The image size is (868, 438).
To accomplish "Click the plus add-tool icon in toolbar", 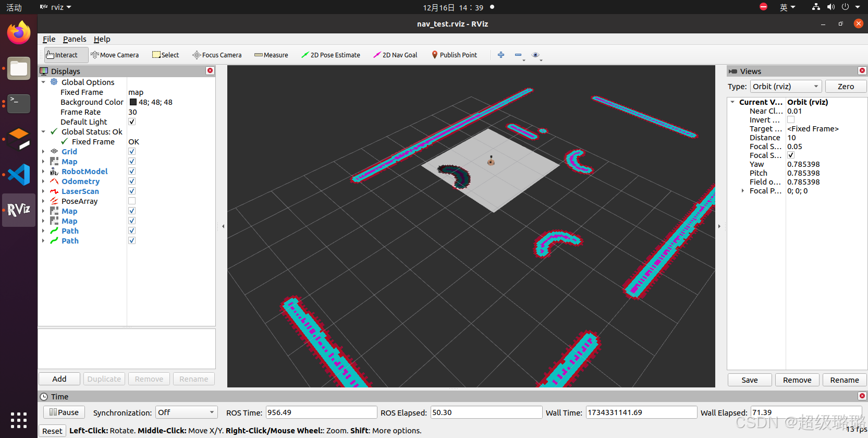I will (x=501, y=55).
